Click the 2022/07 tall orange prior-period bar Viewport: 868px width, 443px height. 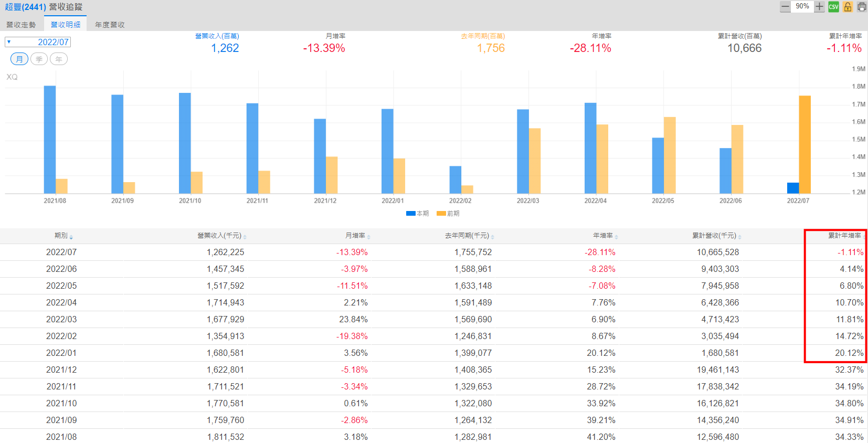click(x=805, y=144)
